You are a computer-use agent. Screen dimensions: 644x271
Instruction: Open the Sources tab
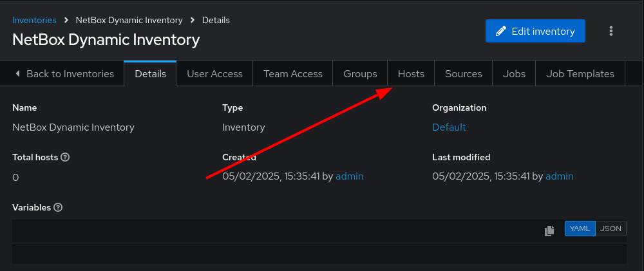tap(463, 74)
